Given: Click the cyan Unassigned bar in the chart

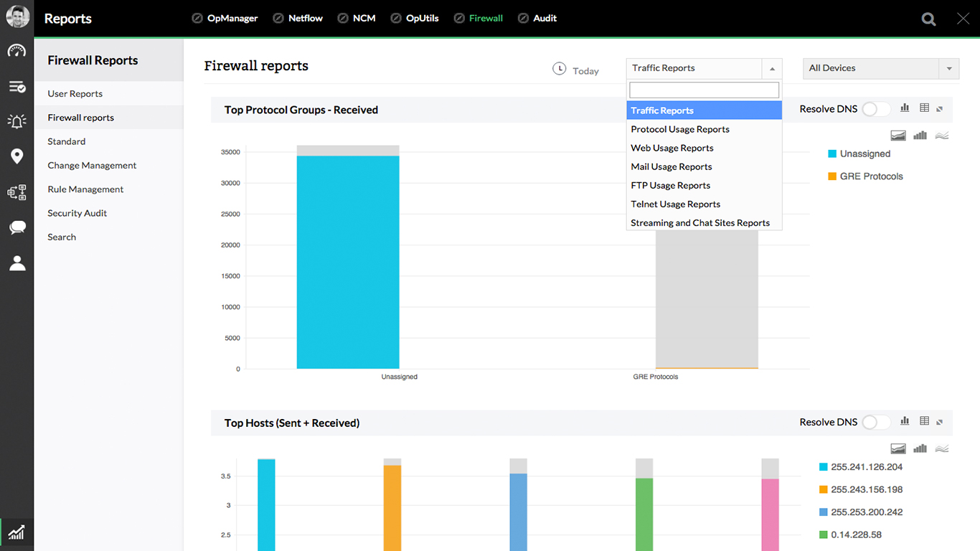Looking at the screenshot, I should [x=348, y=263].
